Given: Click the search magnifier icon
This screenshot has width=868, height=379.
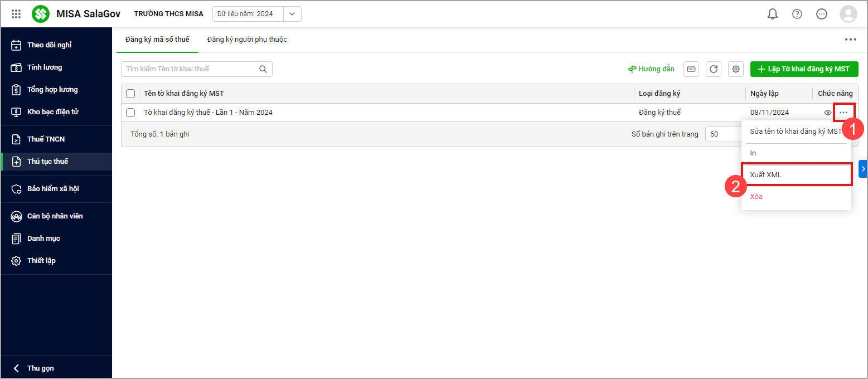Looking at the screenshot, I should click(263, 69).
